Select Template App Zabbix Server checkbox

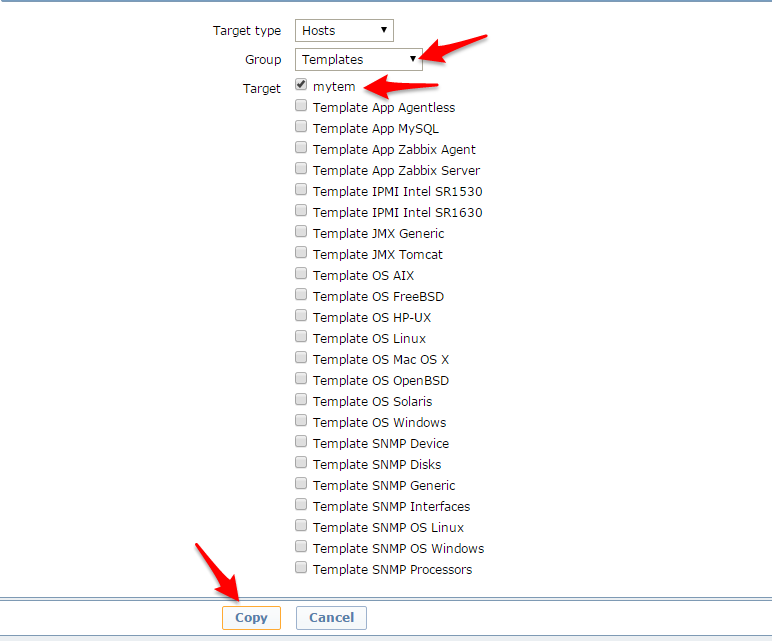pos(301,170)
